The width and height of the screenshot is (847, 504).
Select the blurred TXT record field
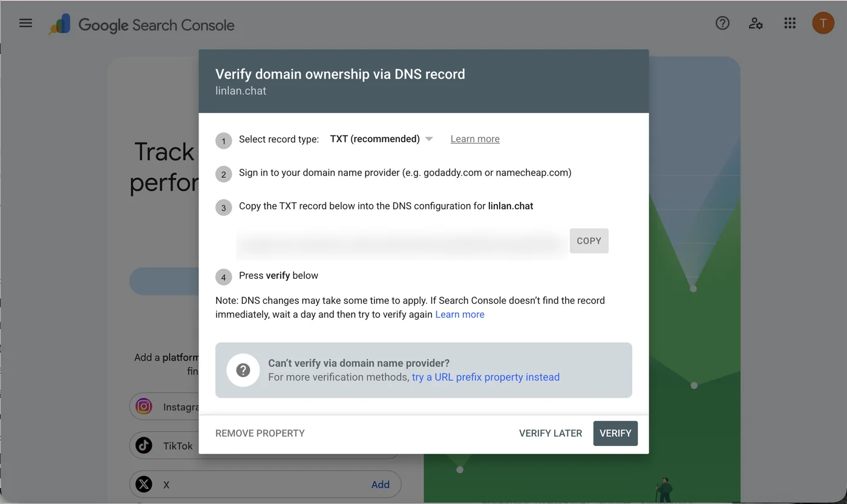coord(401,243)
